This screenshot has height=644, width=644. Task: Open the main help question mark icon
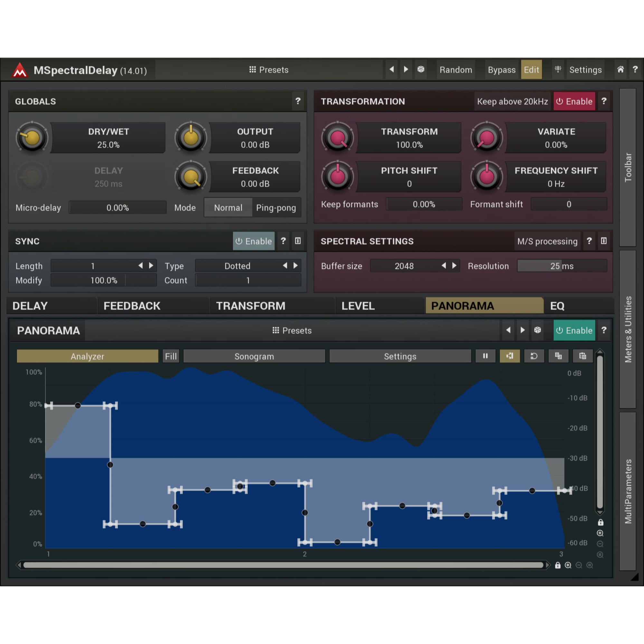[635, 69]
